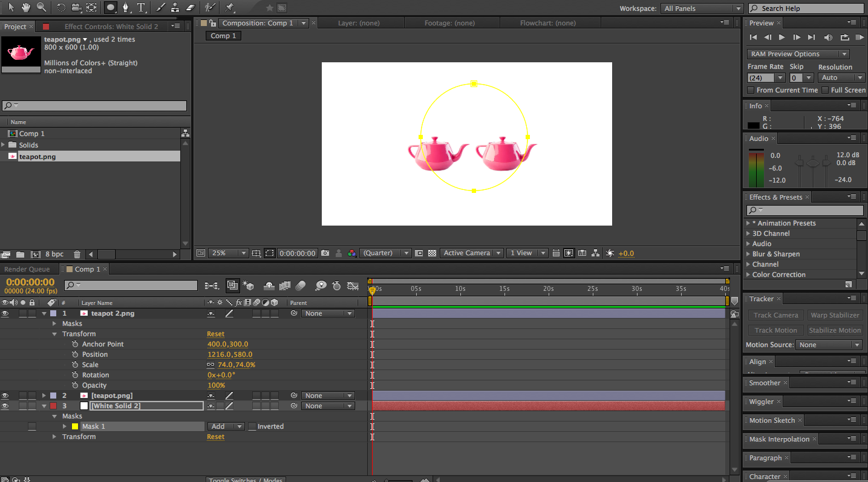Viewport: 868px width, 482px height.
Task: Jump to last frame in Preview panel
Action: (812, 37)
